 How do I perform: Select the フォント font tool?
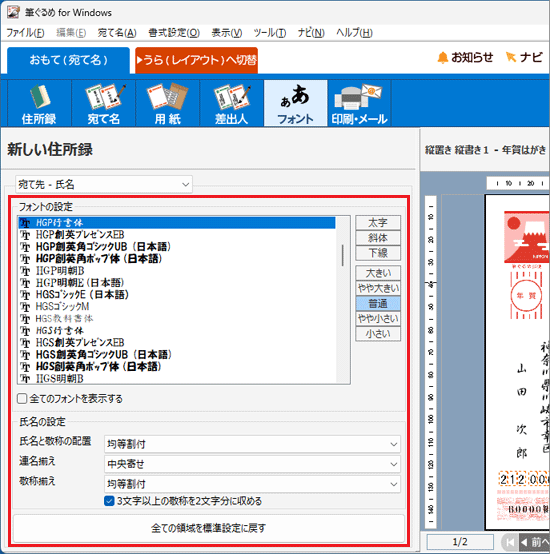click(296, 103)
